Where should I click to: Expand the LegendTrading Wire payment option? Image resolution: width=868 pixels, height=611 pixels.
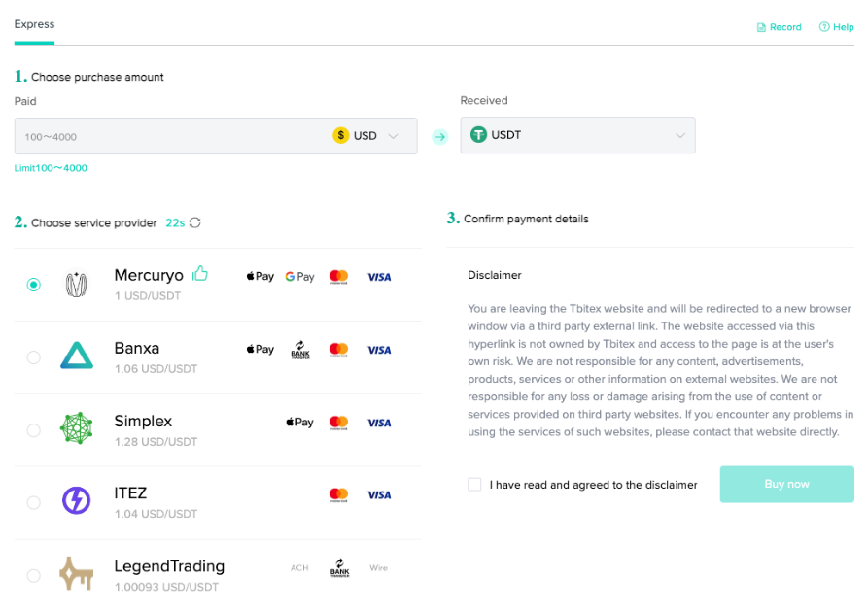378,568
